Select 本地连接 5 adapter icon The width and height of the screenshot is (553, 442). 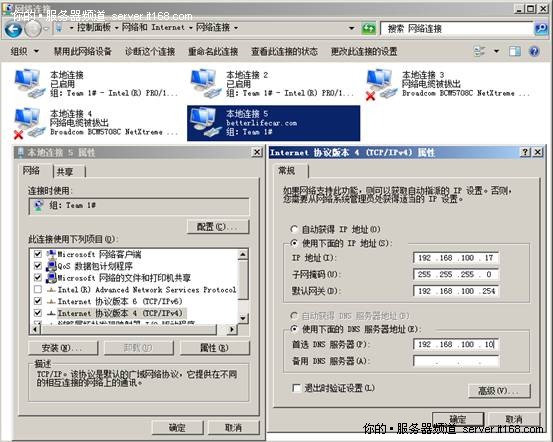click(x=206, y=122)
